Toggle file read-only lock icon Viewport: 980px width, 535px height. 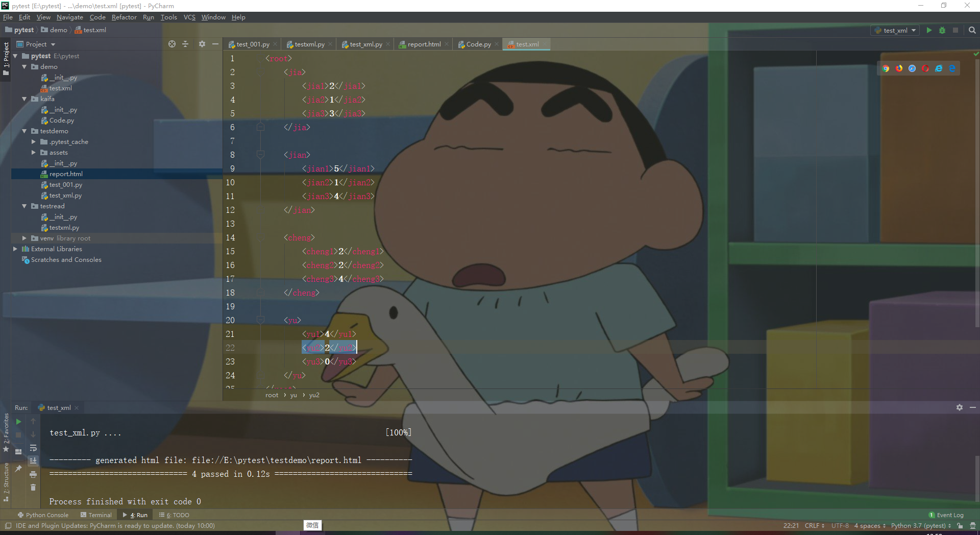[x=960, y=526]
